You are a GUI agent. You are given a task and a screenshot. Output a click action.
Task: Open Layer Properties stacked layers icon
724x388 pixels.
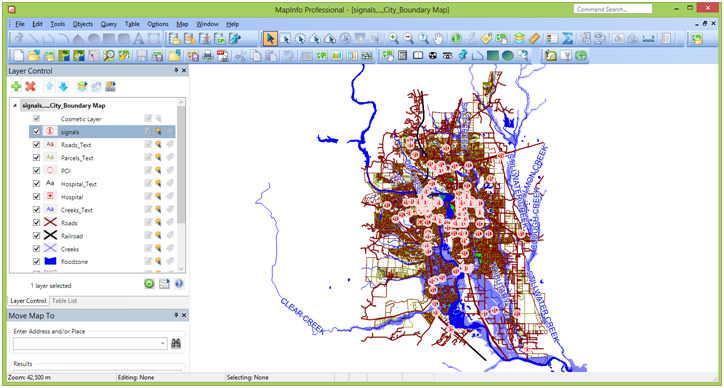(x=82, y=86)
